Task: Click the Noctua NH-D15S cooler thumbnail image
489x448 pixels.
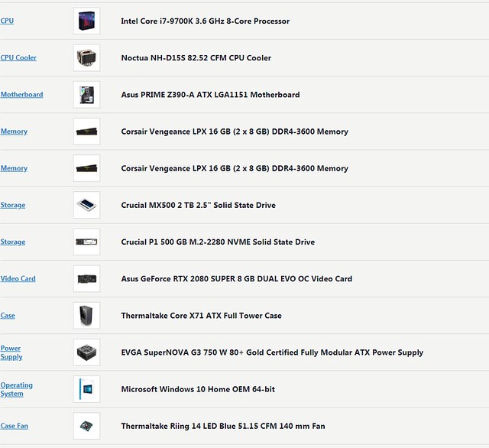Action: [86, 57]
